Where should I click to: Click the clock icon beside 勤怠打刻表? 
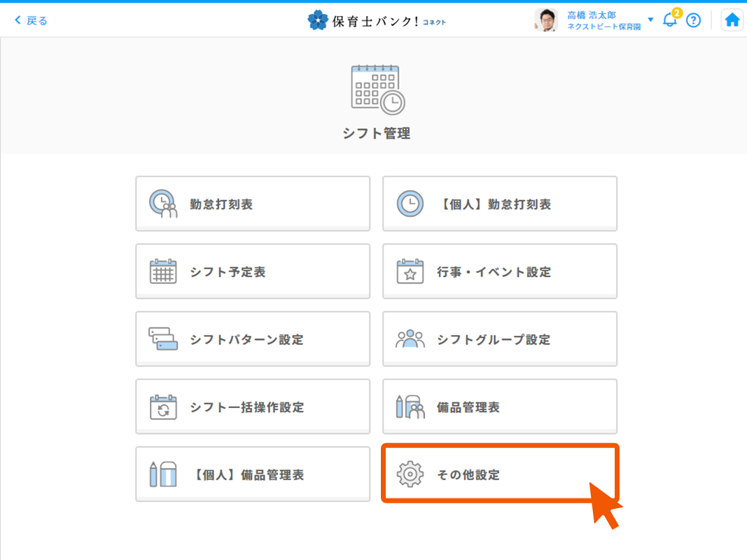pyautogui.click(x=163, y=204)
